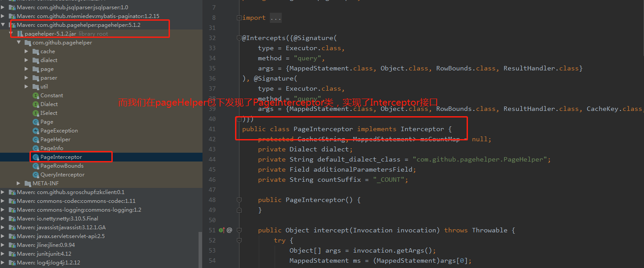Select the PageInterceptor class icon
This screenshot has width=644, height=268.
[35, 157]
